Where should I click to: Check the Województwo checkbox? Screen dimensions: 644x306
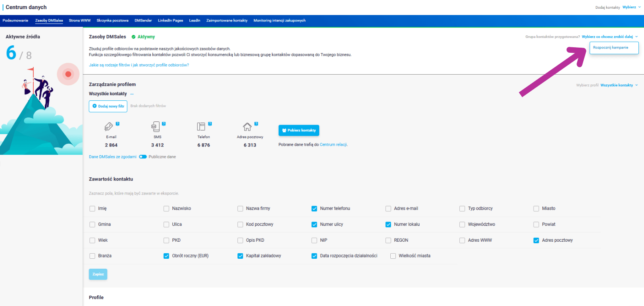click(462, 224)
